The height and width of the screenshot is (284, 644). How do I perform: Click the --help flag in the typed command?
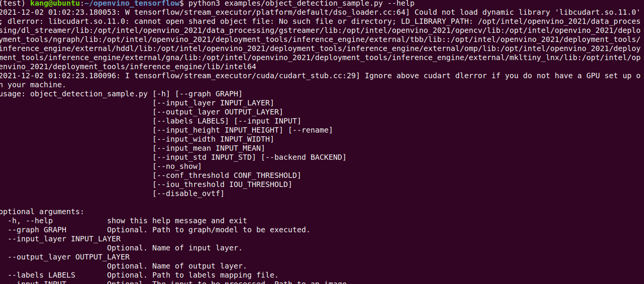tap(401, 3)
